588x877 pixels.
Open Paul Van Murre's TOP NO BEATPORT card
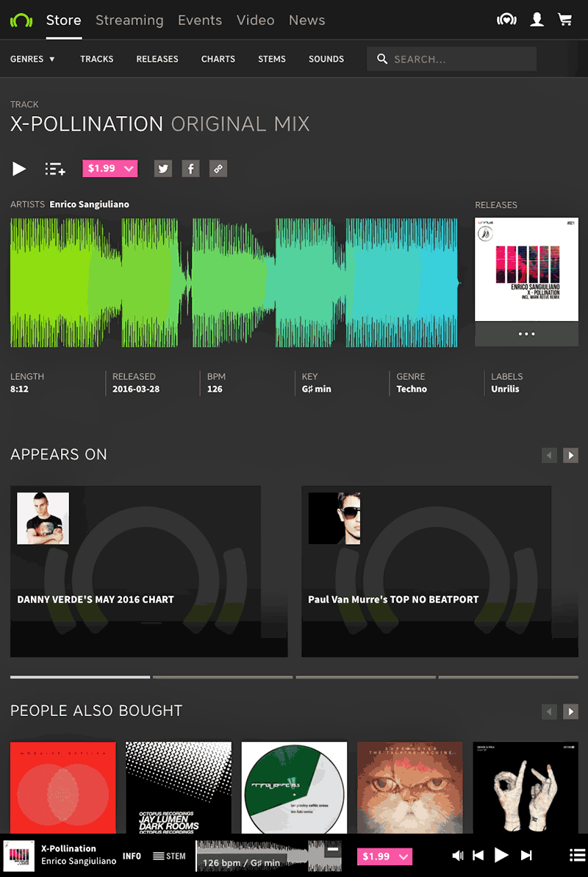pyautogui.click(x=440, y=572)
